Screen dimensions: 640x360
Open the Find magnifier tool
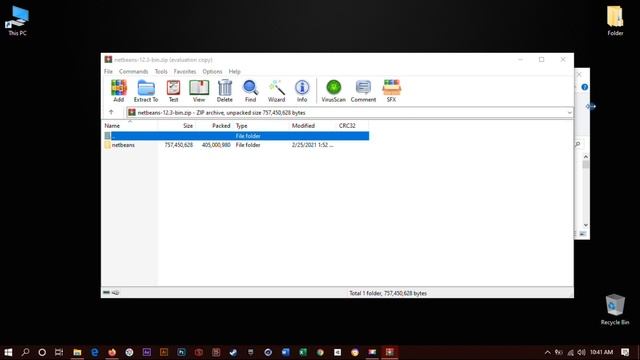click(x=250, y=91)
